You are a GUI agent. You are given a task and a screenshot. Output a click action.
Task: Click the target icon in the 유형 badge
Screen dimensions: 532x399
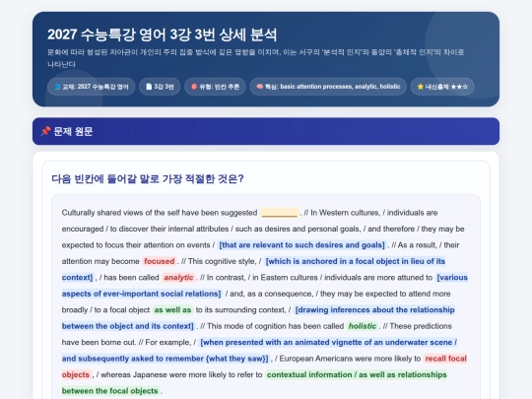pyautogui.click(x=194, y=87)
